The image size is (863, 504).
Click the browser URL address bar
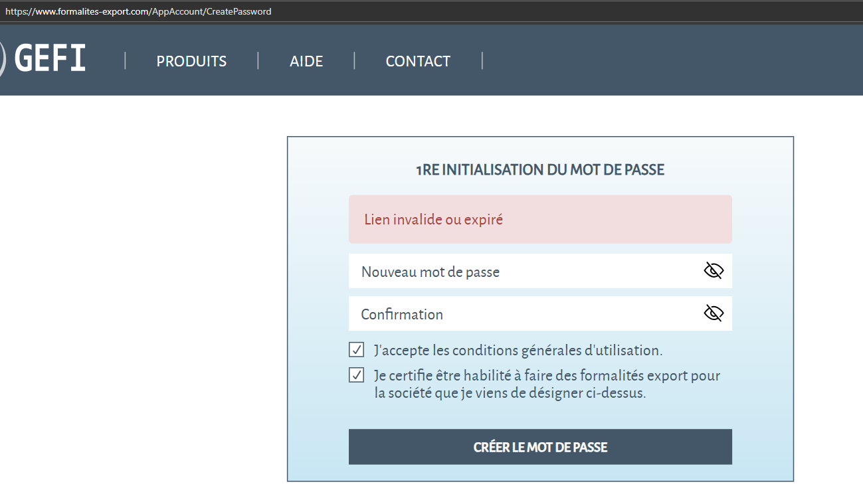tap(425, 11)
